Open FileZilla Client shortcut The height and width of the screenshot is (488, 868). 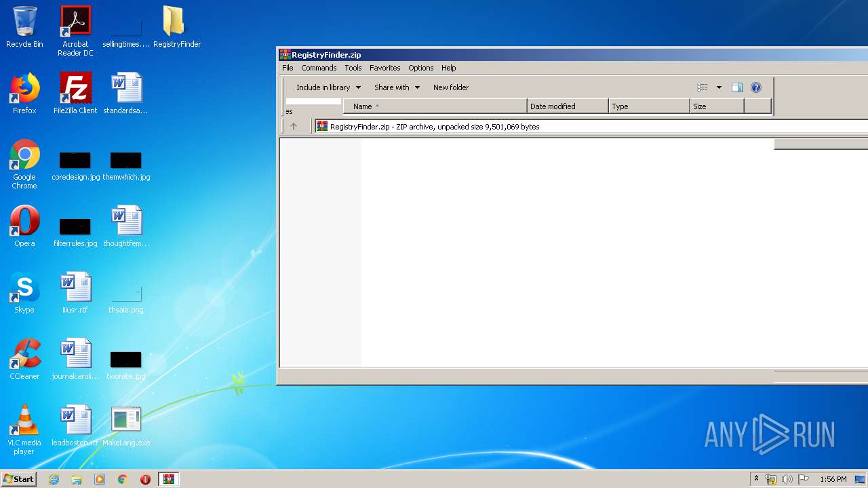[x=75, y=94]
